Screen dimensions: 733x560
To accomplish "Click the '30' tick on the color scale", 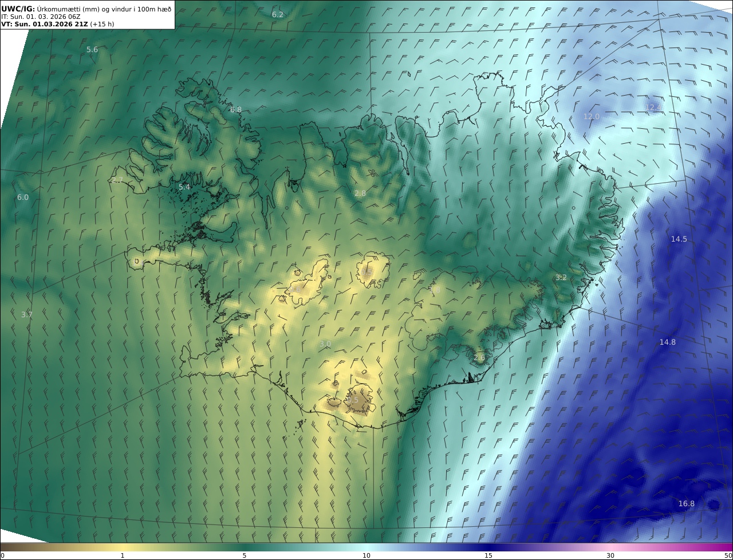I will (x=610, y=555).
